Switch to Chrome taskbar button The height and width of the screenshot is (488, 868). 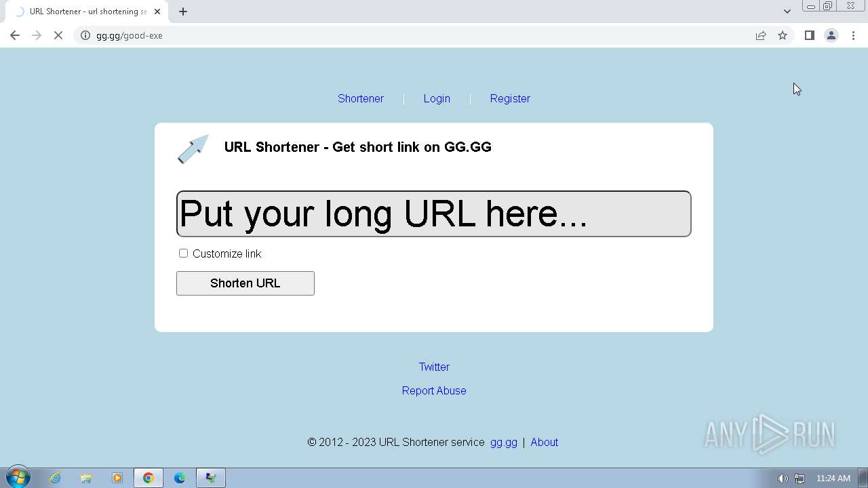tap(149, 478)
